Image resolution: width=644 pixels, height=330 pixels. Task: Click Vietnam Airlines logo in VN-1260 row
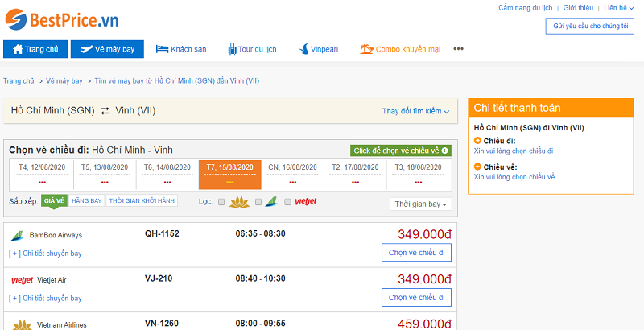tap(22, 325)
